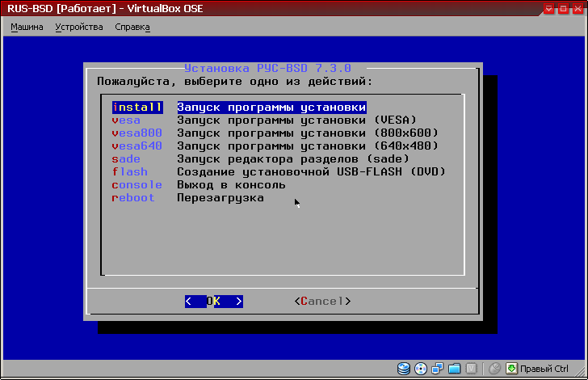
Task: Click the Правый Ctrl host key label
Action: [544, 369]
